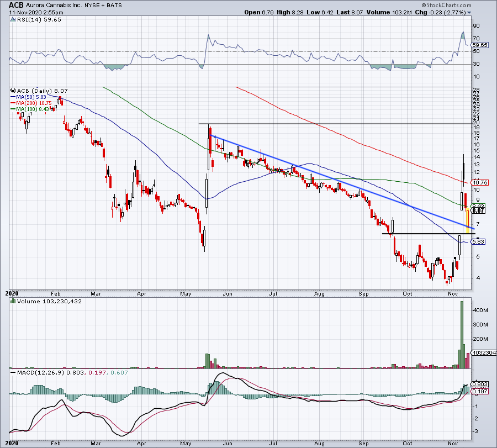Click the black line marker beside MACD(12,26,9)

pyautogui.click(x=13, y=372)
